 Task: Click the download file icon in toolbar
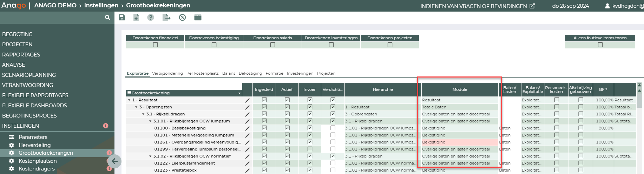tap(136, 18)
